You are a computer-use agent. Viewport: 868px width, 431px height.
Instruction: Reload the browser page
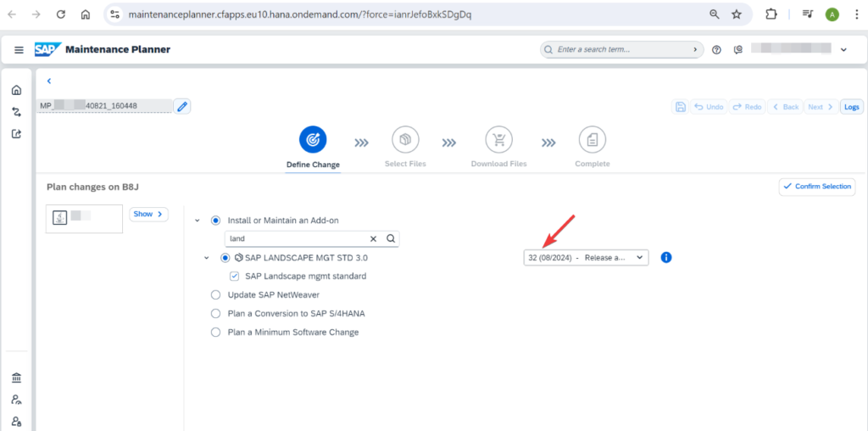point(61,14)
